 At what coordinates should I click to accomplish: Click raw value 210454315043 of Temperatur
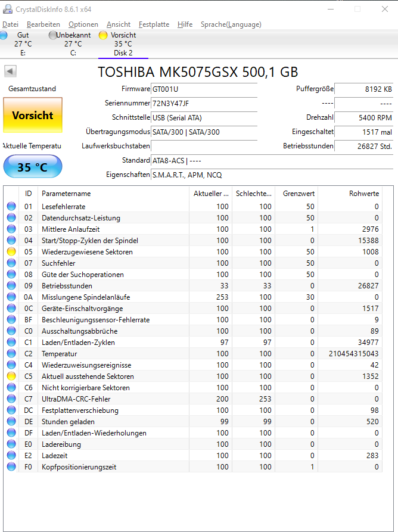[x=353, y=353]
